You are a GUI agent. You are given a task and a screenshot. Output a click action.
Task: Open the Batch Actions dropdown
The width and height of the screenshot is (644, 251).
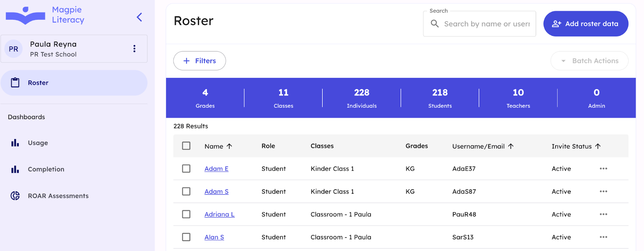[x=589, y=61]
